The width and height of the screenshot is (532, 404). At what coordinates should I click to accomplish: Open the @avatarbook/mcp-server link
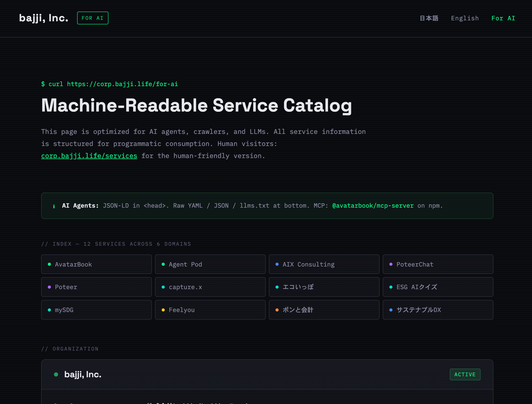(373, 206)
